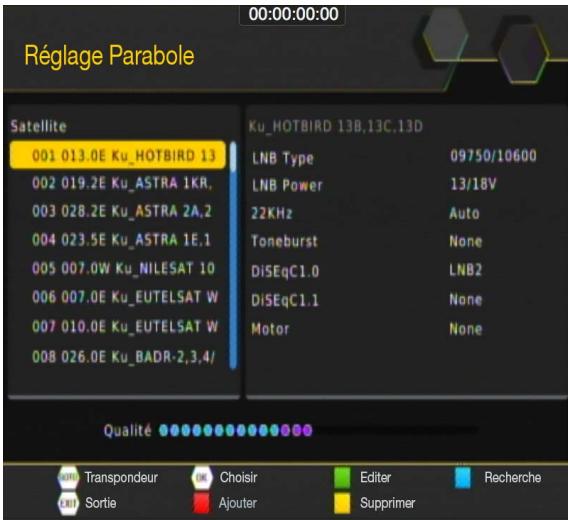This screenshot has height=520, width=568.
Task: Select satellite 006 007.0E Ku_EUTELSAT W
Action: coord(125,297)
